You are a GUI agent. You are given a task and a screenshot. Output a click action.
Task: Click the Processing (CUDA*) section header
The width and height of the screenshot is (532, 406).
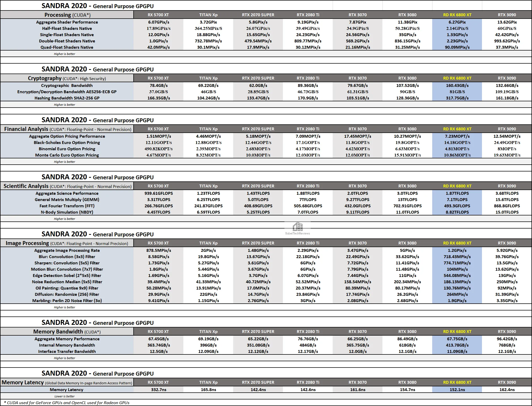(x=67, y=15)
